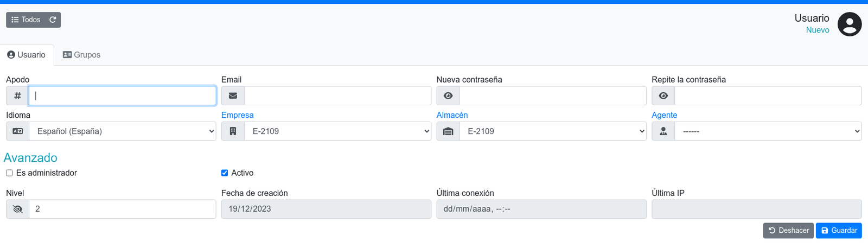Image resolution: width=868 pixels, height=248 pixels.
Task: Click the warehouse icon beside Almacén
Action: [x=448, y=131]
